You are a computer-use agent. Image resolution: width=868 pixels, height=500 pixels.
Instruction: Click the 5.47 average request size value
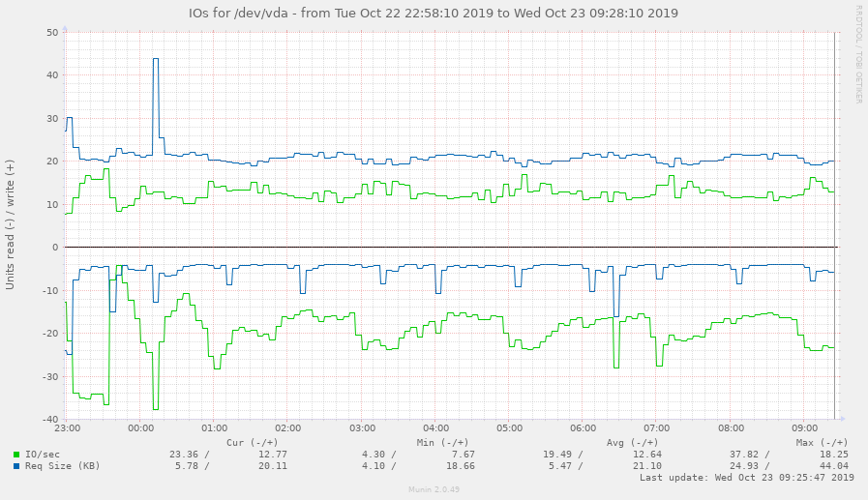coord(559,466)
